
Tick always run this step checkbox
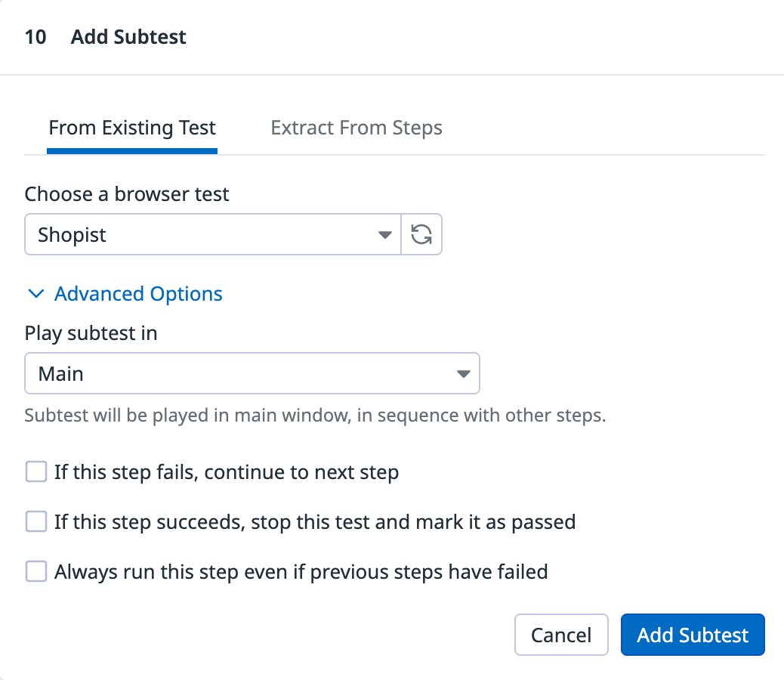pyautogui.click(x=36, y=571)
